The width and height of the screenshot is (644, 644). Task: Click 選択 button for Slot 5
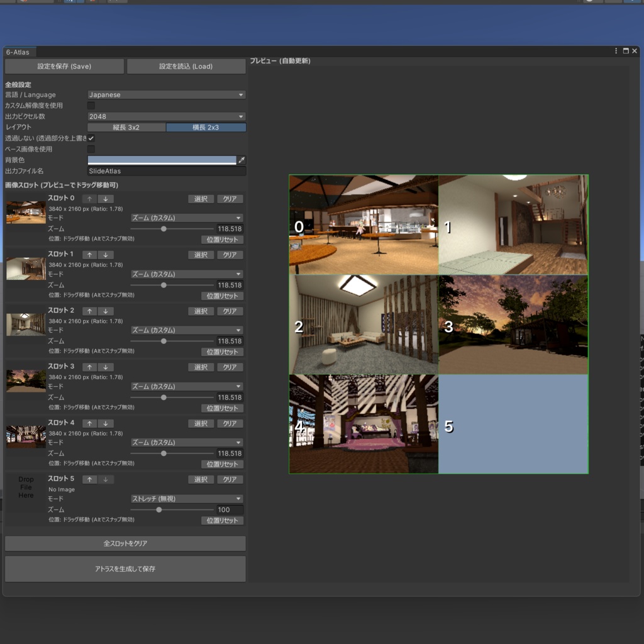point(201,479)
